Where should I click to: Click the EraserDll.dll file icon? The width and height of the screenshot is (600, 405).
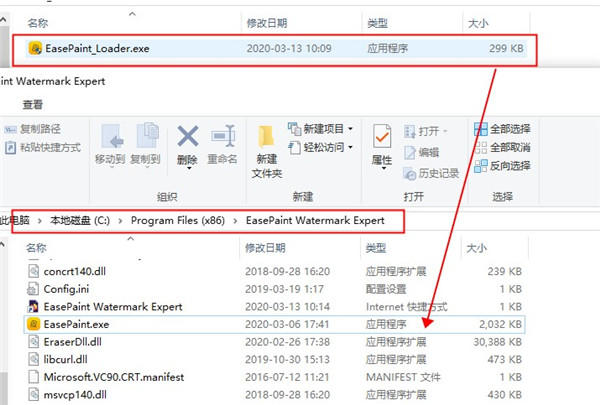pos(34,341)
